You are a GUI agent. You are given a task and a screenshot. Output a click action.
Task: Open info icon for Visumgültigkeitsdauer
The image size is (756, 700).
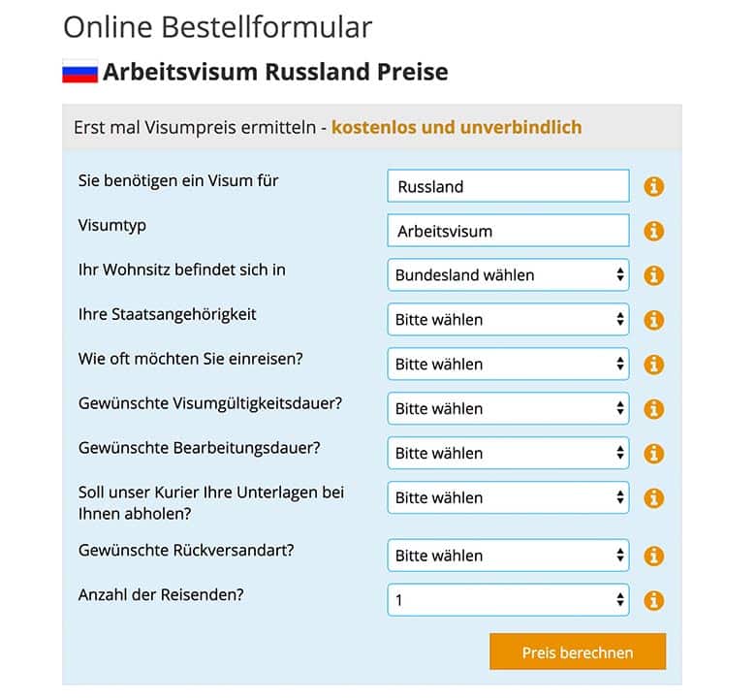pyautogui.click(x=654, y=409)
